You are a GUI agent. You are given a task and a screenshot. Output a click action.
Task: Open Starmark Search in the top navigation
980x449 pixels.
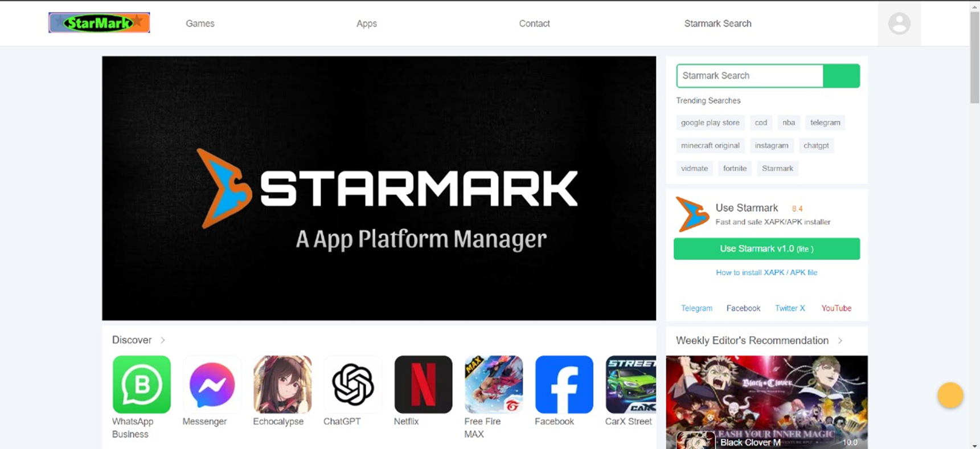[x=717, y=23]
